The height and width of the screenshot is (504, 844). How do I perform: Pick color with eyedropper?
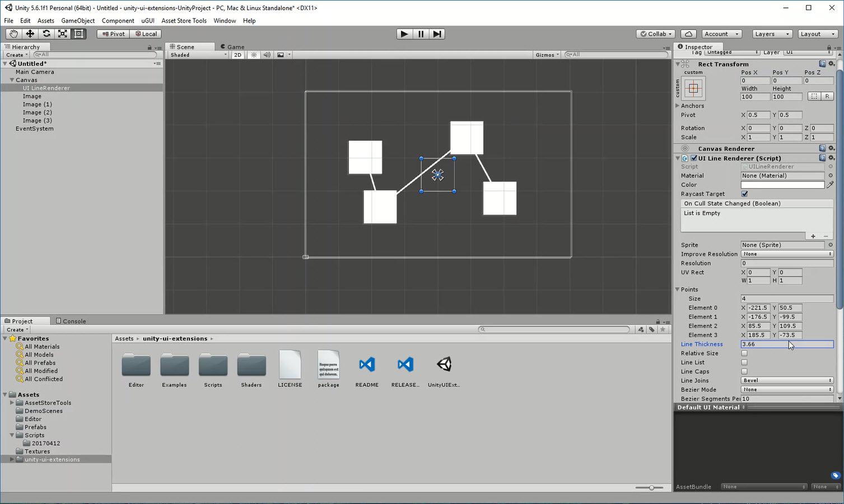click(x=830, y=185)
